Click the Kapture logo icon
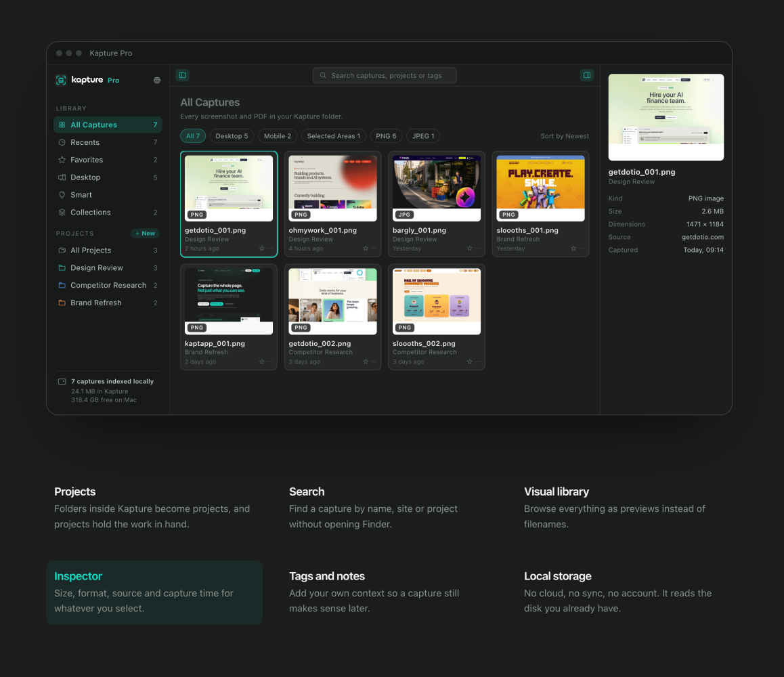The image size is (784, 677). click(61, 80)
